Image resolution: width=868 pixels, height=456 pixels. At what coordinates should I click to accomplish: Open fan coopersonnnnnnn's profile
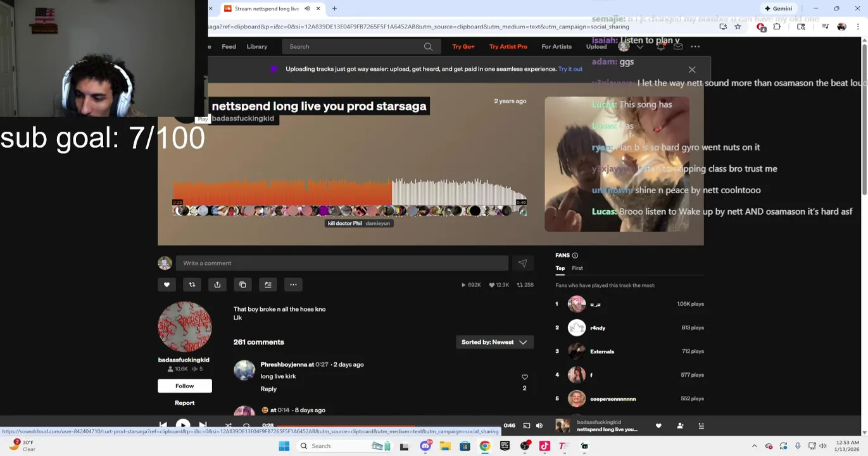click(613, 400)
